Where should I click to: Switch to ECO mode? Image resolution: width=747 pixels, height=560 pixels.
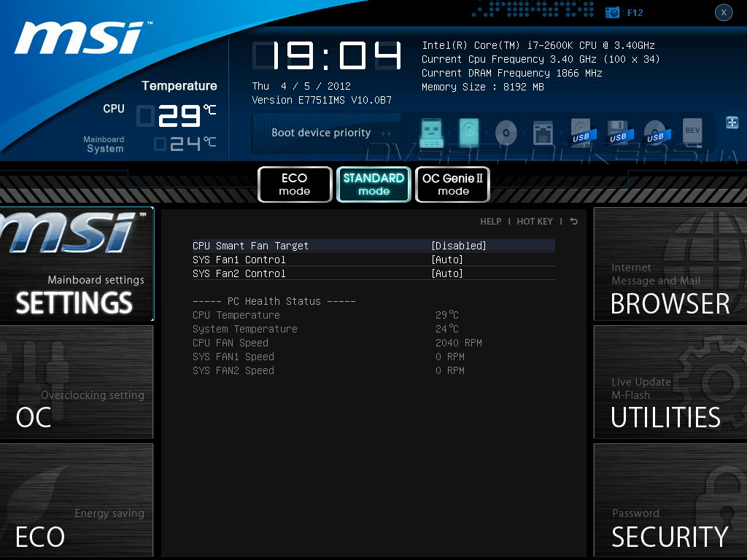pos(295,184)
